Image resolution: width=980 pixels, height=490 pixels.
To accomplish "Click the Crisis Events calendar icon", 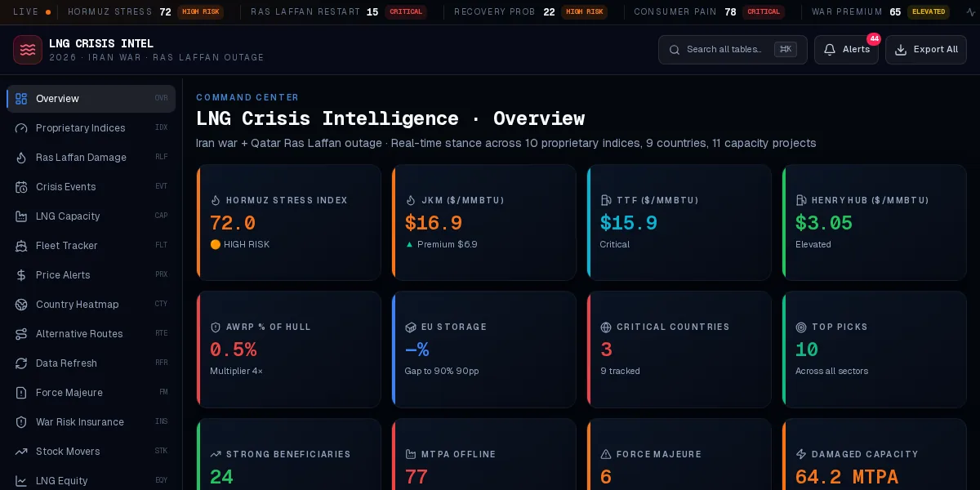I will (x=21, y=187).
